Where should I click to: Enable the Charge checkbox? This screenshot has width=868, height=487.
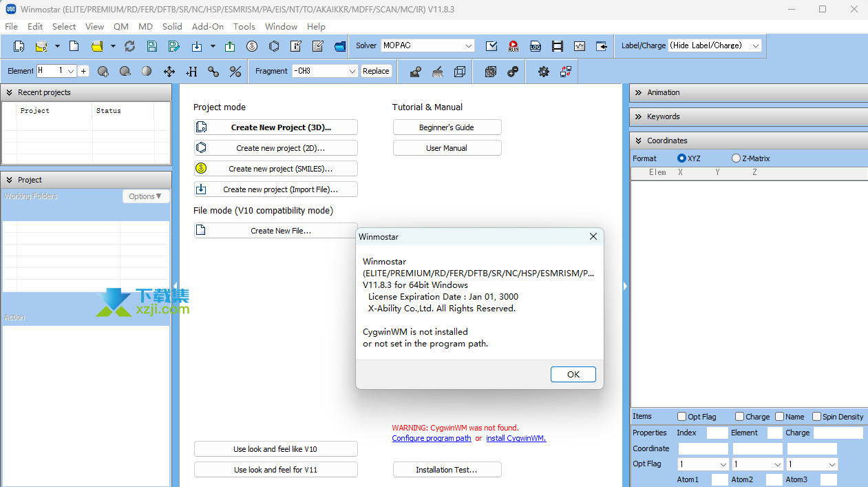coord(739,417)
